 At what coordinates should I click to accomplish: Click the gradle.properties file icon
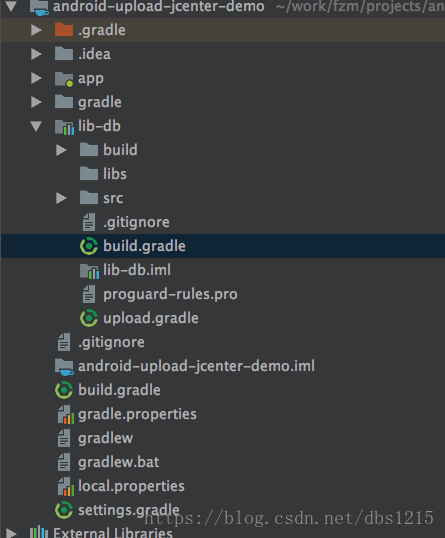tap(66, 414)
